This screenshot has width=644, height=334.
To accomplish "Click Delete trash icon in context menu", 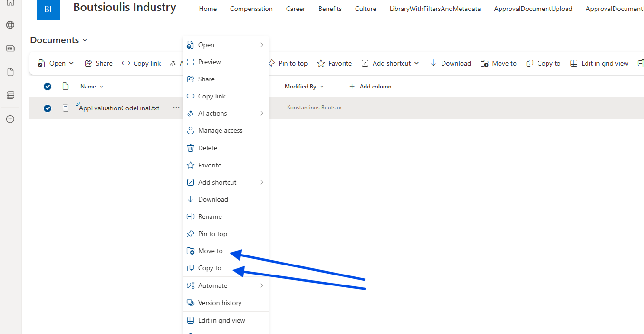I will [191, 148].
